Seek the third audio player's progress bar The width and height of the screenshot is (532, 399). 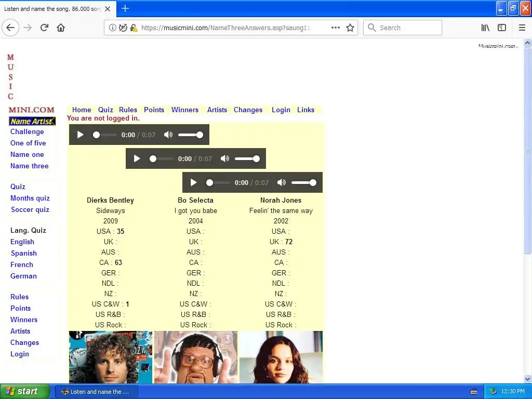pyautogui.click(x=218, y=182)
